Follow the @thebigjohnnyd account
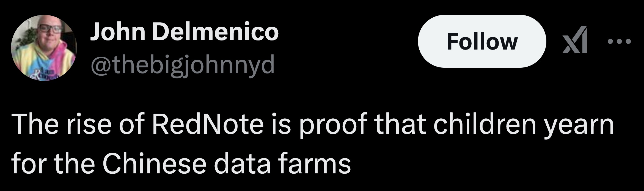The image size is (644, 191). [482, 42]
